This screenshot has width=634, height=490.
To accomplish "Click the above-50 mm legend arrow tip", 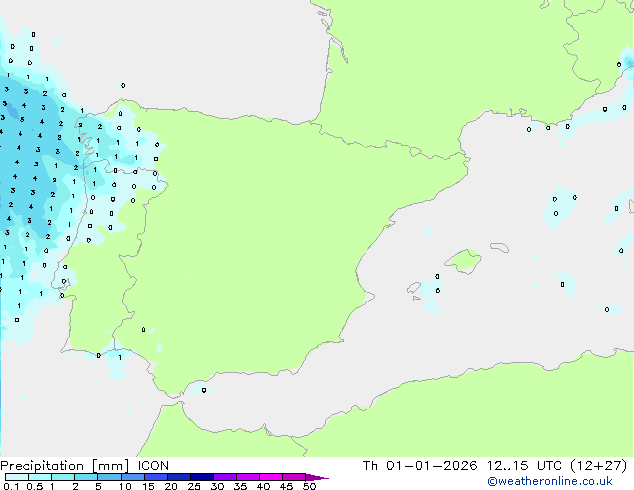I will pyautogui.click(x=317, y=477).
